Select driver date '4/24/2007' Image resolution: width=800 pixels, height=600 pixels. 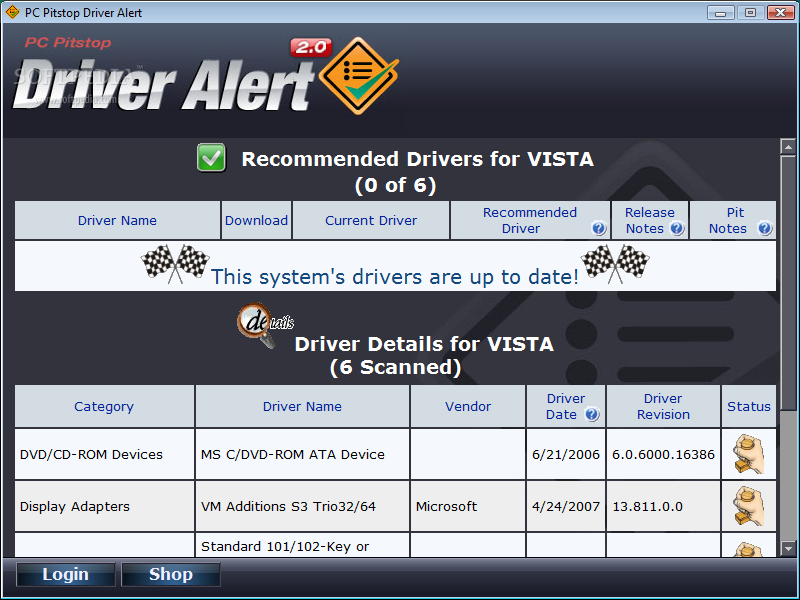tap(566, 506)
